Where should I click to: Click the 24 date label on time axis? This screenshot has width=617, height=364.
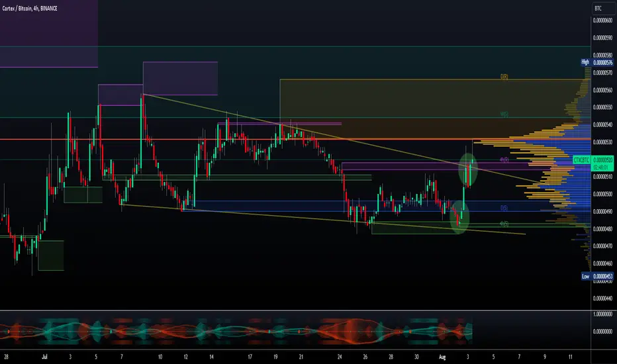click(x=340, y=357)
